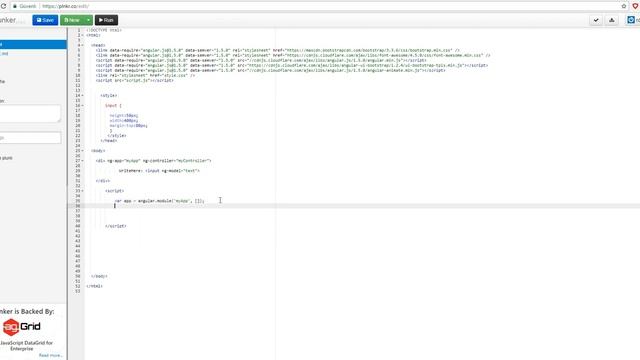The height and width of the screenshot is (360, 640).
Task: Click the script.js script tag line
Action: (x=135, y=80)
